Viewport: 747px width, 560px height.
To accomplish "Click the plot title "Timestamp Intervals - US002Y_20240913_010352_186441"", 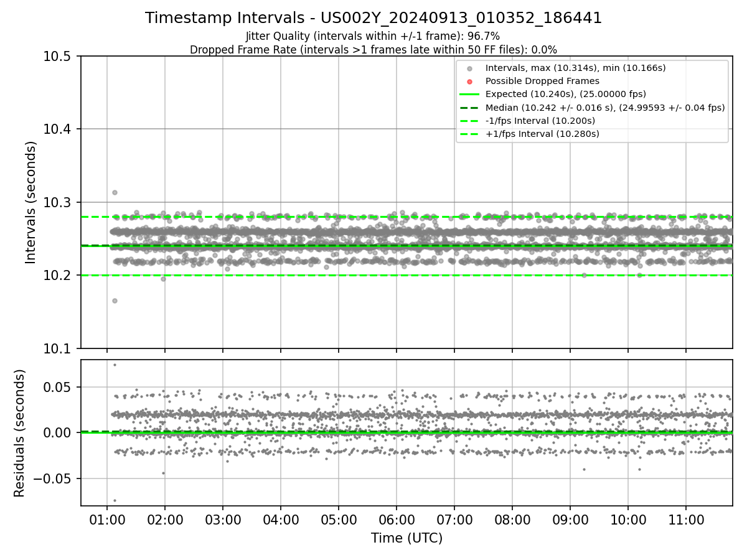I will tap(374, 18).
